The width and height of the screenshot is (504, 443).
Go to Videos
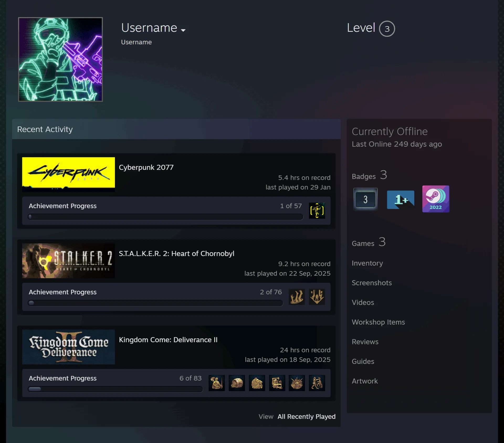363,302
